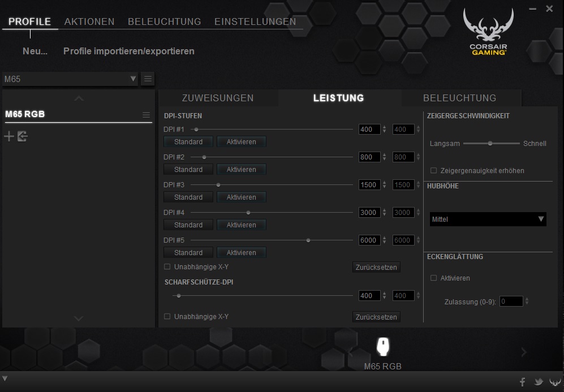Switch to the Zuweisungen tab
Viewport: 564px width, 392px height.
tap(218, 98)
